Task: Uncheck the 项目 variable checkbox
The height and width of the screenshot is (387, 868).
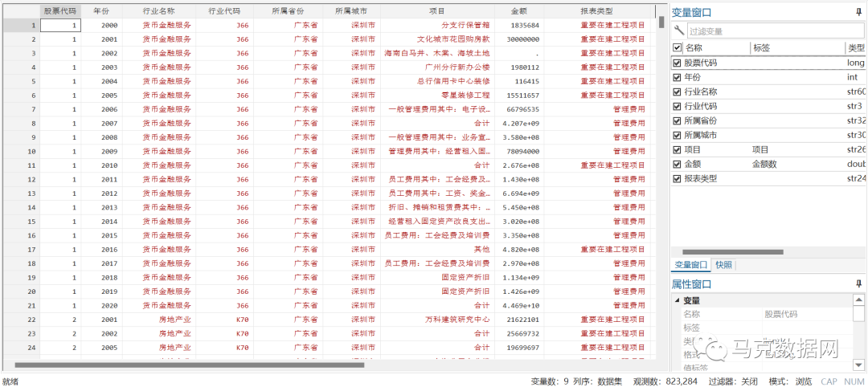Action: pos(677,150)
